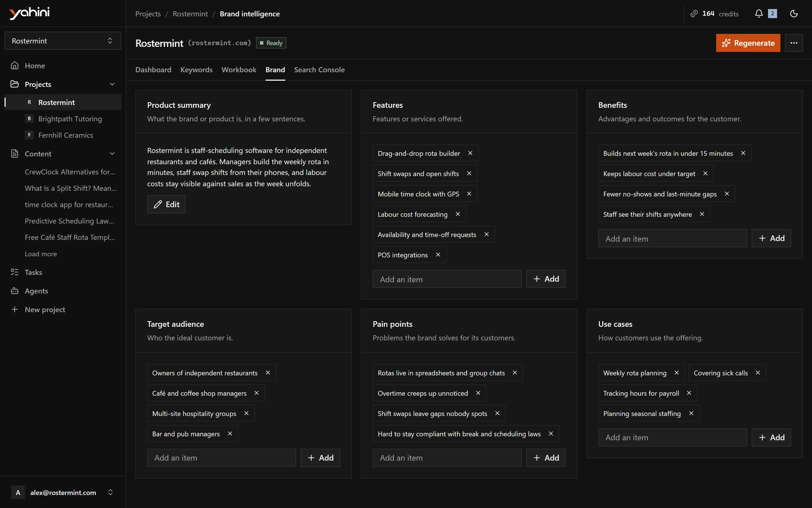Image resolution: width=812 pixels, height=508 pixels.
Task: Collapse the Projects section chevron
Action: click(112, 84)
